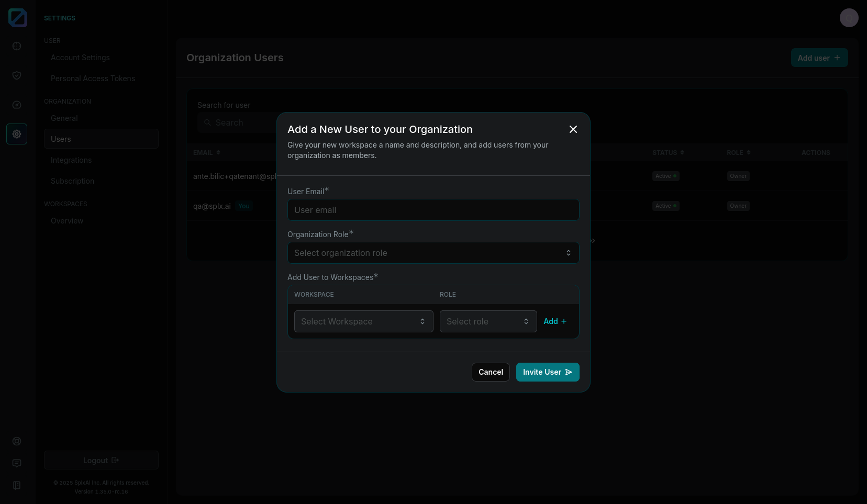Viewport: 867px width, 504px height.
Task: Open the Select Workspace dropdown
Action: (x=363, y=321)
